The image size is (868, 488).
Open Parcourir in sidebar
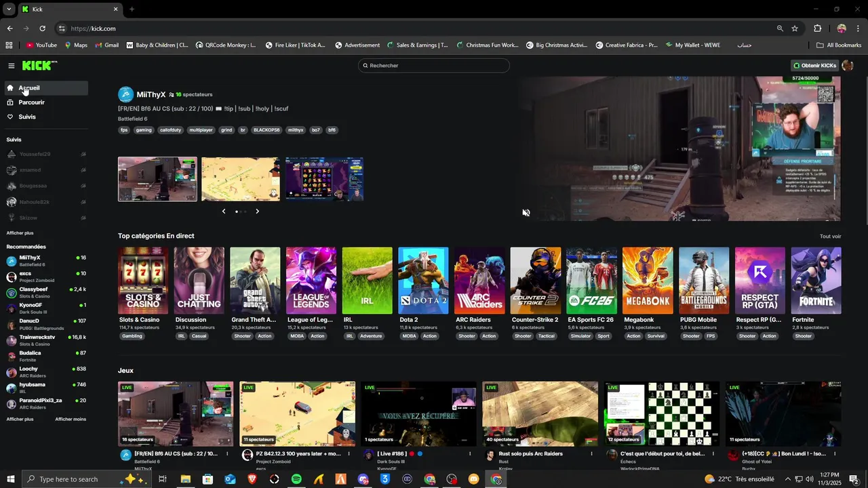tap(46, 102)
